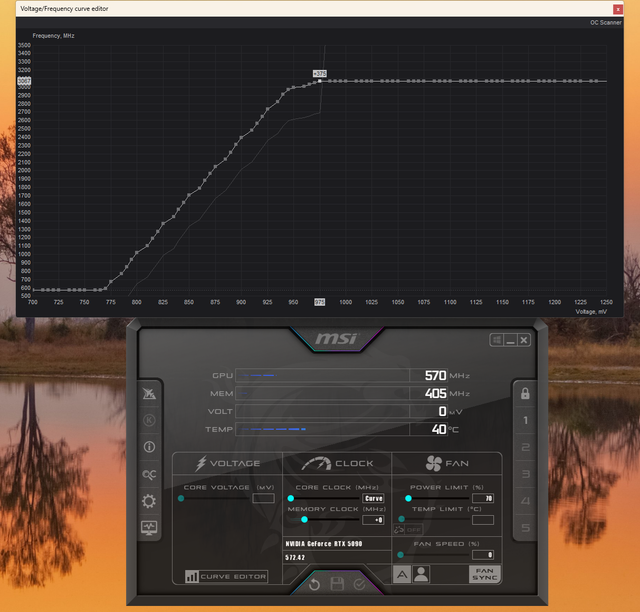The image size is (640, 612).
Task: Click the core voltage slider handle
Action: click(181, 499)
